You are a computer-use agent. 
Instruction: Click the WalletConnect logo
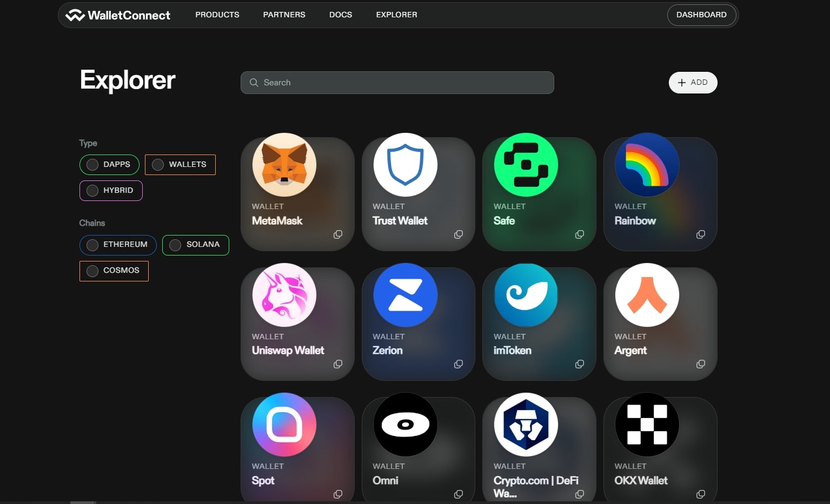[x=118, y=15]
